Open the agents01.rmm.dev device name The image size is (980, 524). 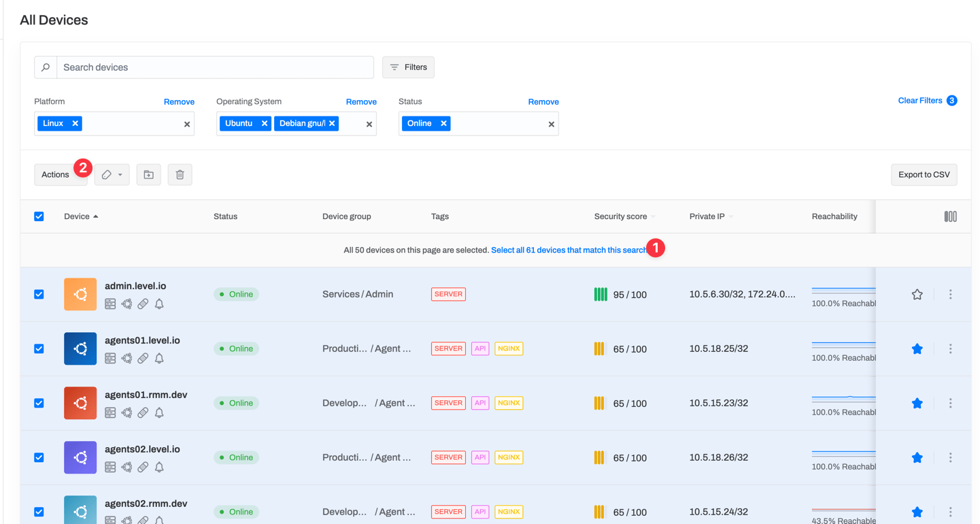click(x=146, y=395)
